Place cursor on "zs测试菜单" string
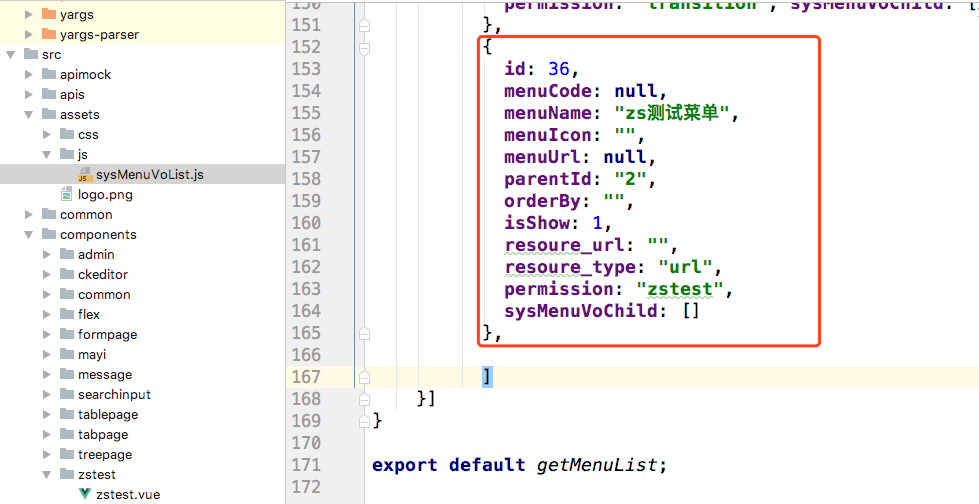Screen dimensions: 979x504 click(672, 113)
